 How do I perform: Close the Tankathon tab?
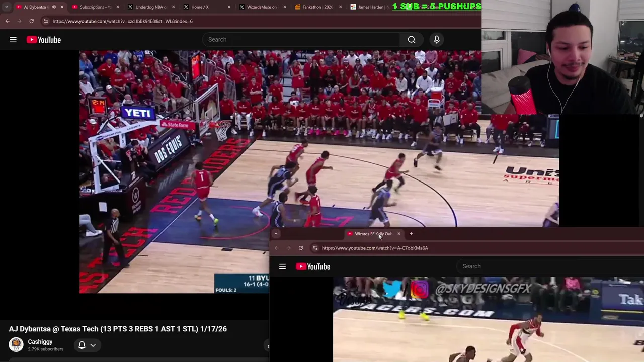coord(341,7)
